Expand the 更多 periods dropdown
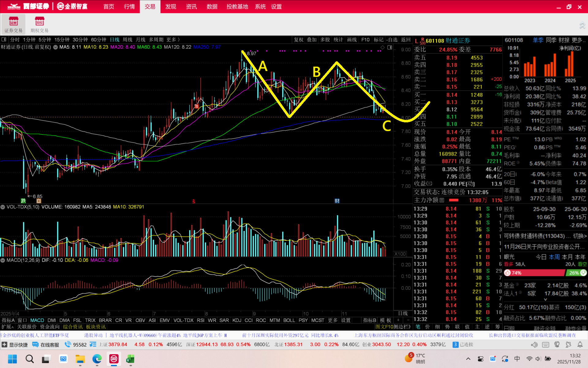 pyautogui.click(x=173, y=40)
